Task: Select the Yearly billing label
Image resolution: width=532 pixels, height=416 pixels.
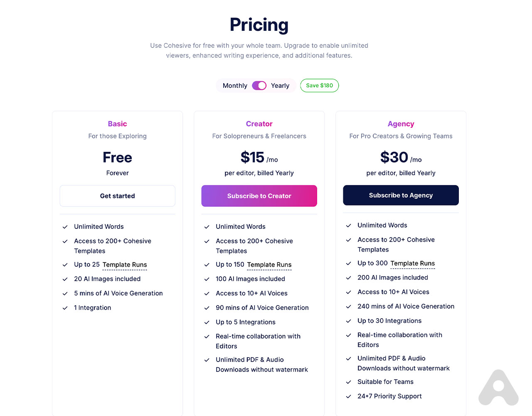Action: tap(280, 86)
